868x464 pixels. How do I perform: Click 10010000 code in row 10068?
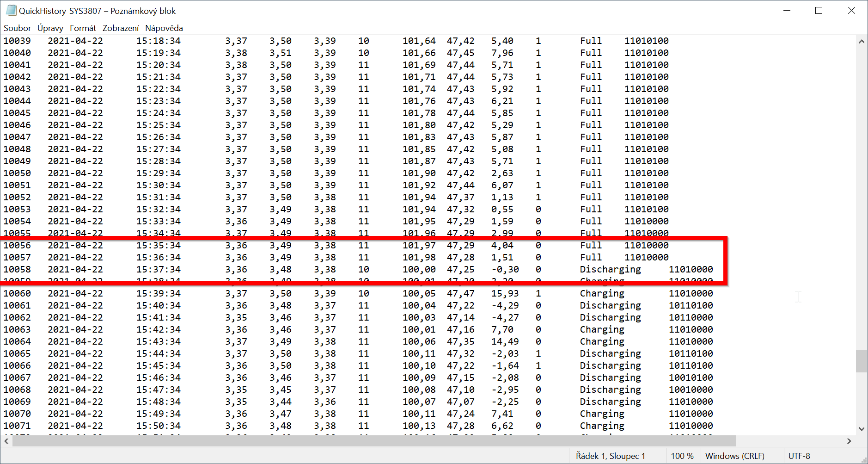pyautogui.click(x=691, y=390)
